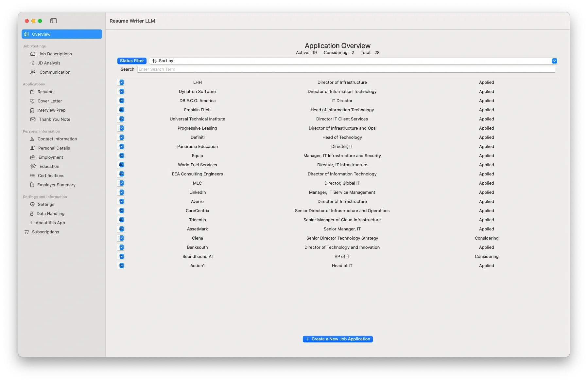Viewport: 588px width, 381px height.
Task: Click the Considering status in Soundhound AI's row
Action: pyautogui.click(x=487, y=257)
